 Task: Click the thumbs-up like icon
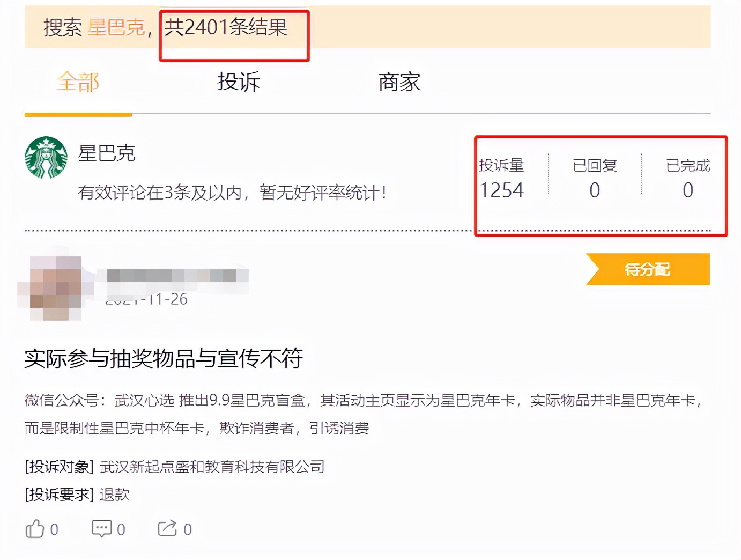click(x=35, y=529)
